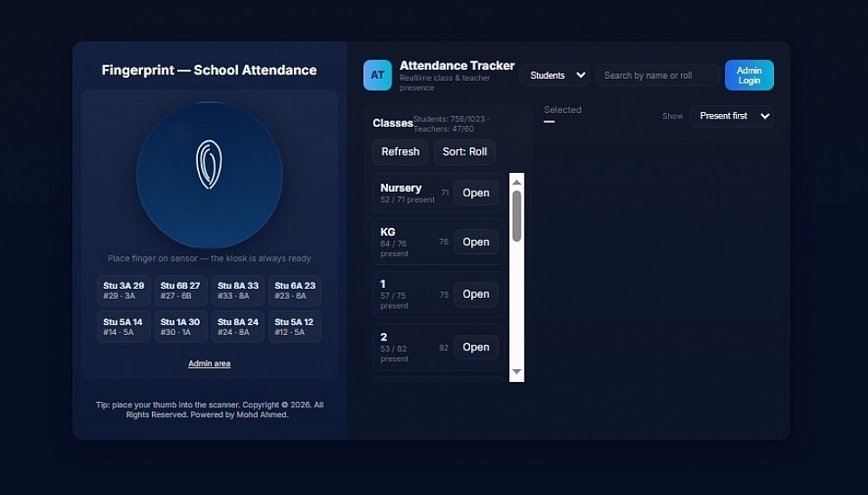Pick the Stu 8A 24 student tile
Screen dimensions: 868x495
(238, 327)
